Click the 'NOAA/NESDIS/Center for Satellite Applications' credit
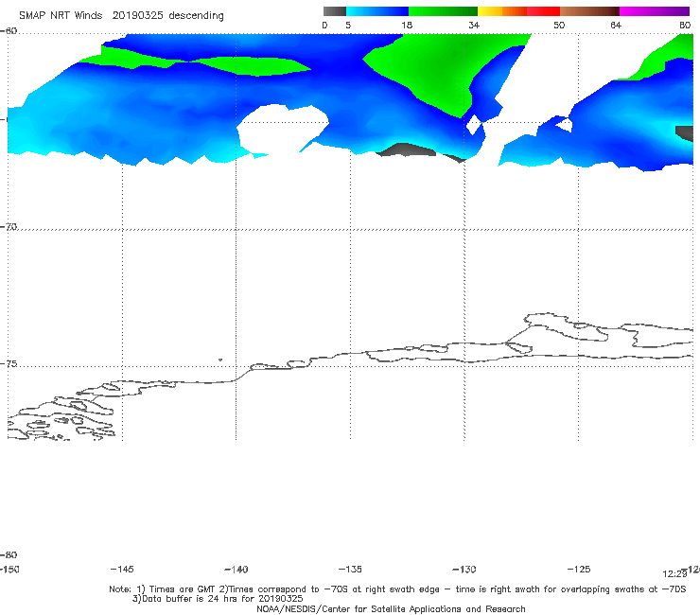700x615 pixels. pos(391,609)
